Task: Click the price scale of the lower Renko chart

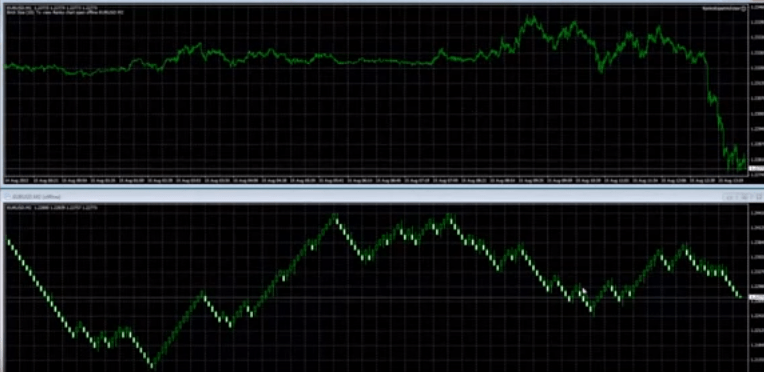Action: [x=756, y=288]
